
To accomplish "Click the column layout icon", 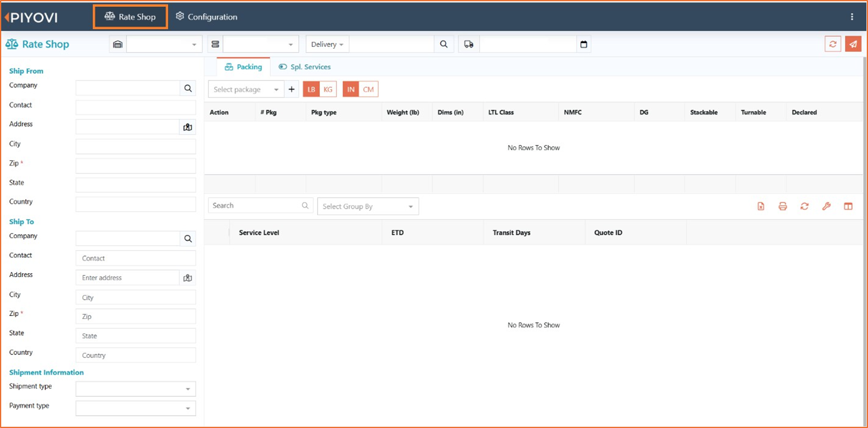I will [848, 206].
